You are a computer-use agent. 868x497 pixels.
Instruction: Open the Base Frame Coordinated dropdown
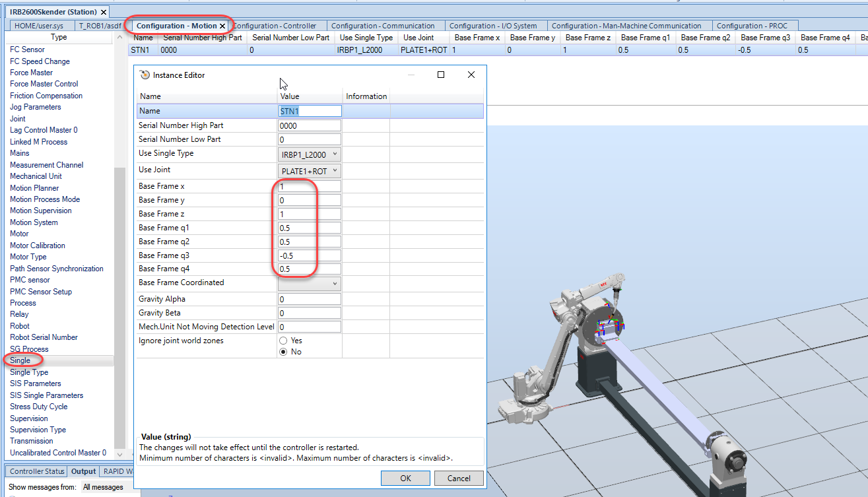click(310, 283)
